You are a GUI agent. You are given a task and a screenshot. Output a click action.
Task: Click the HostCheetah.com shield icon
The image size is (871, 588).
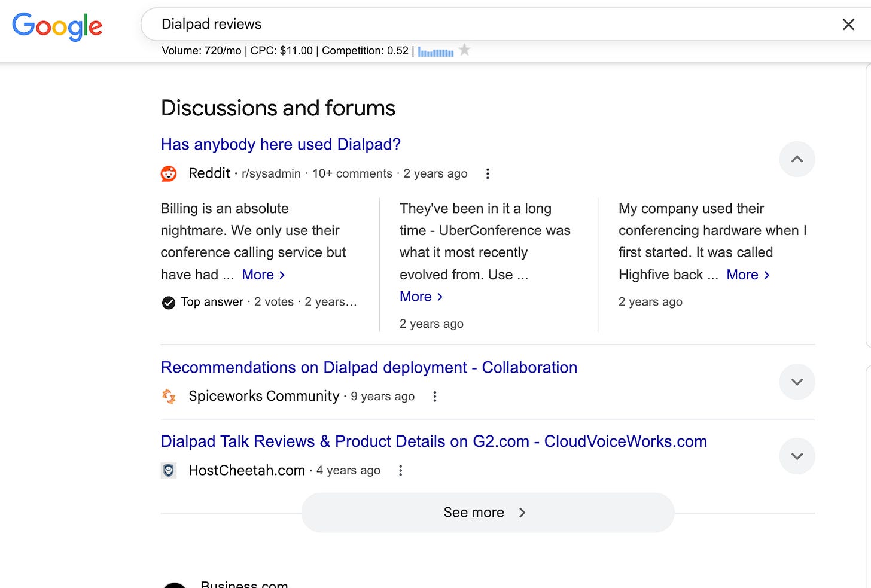point(169,470)
